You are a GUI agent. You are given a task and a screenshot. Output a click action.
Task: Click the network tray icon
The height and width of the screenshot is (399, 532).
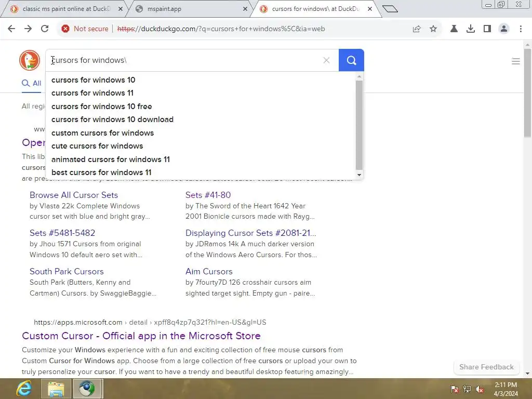(x=467, y=389)
